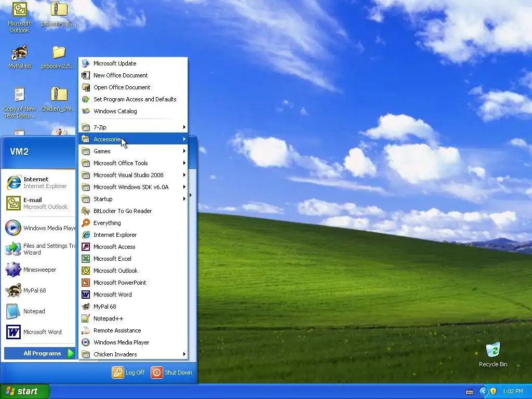The width and height of the screenshot is (532, 399).
Task: Expand Microsoft Windows SDK v6.0A submenu
Action: (133, 187)
